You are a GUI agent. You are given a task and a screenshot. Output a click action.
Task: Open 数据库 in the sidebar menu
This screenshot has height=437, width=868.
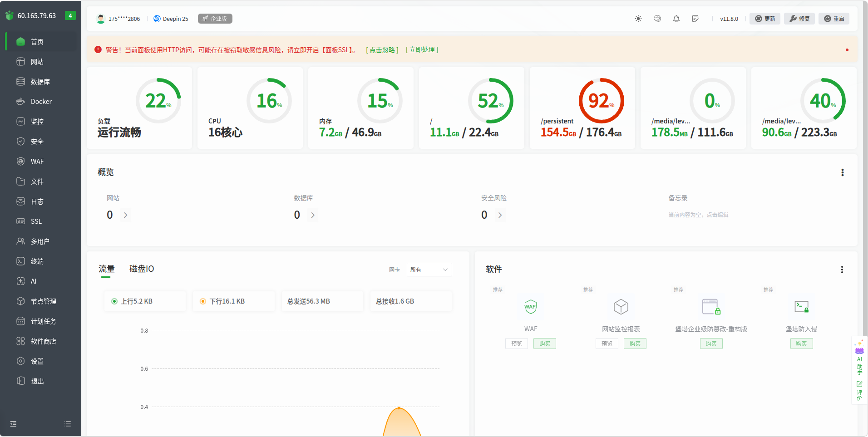(x=41, y=82)
